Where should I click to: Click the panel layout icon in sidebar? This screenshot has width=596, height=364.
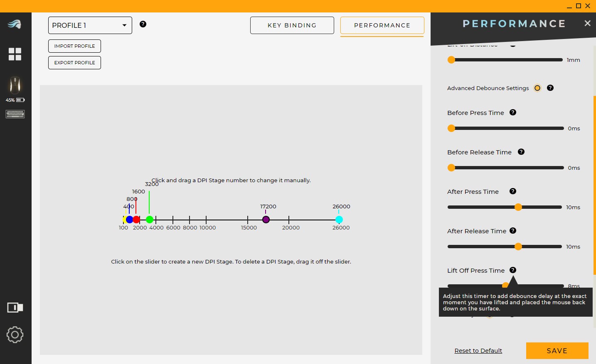tap(15, 308)
